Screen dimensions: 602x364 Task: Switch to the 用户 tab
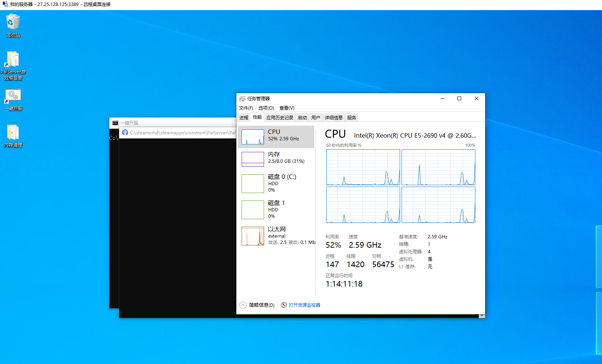pyautogui.click(x=316, y=118)
